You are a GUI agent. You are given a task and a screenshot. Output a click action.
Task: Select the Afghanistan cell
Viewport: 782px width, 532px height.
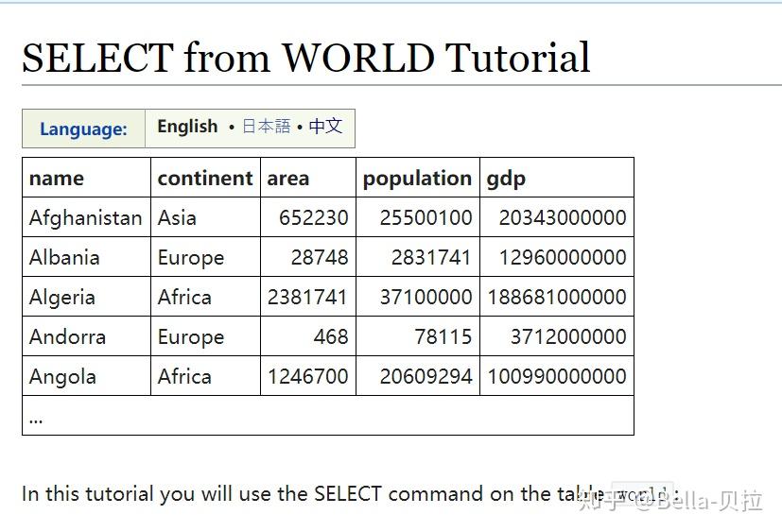point(86,217)
